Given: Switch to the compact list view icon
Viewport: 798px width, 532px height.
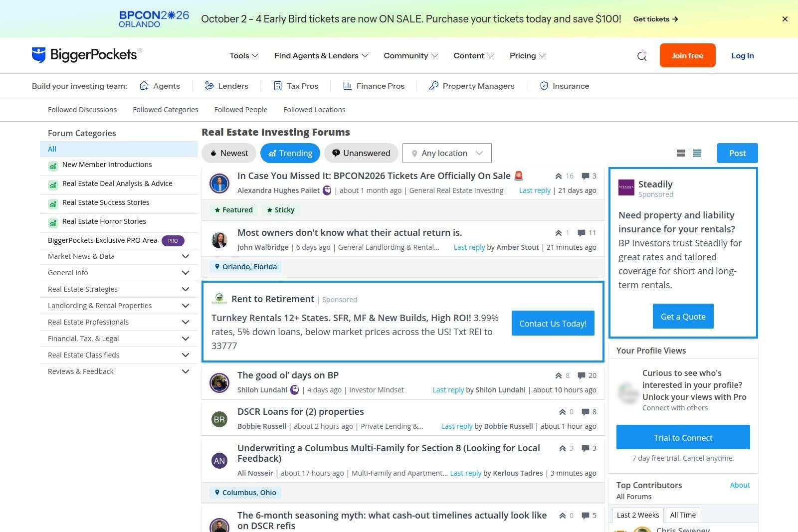Looking at the screenshot, I should point(697,153).
